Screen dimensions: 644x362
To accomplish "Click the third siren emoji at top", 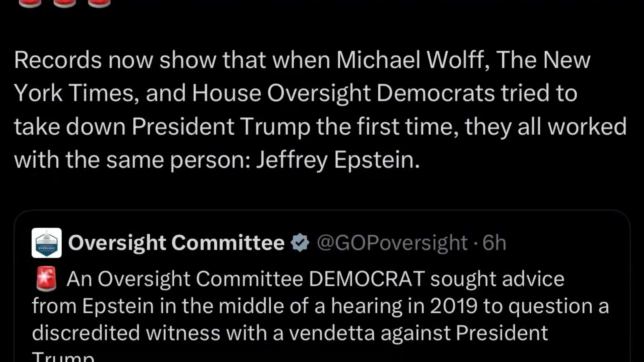I will (x=99, y=3).
